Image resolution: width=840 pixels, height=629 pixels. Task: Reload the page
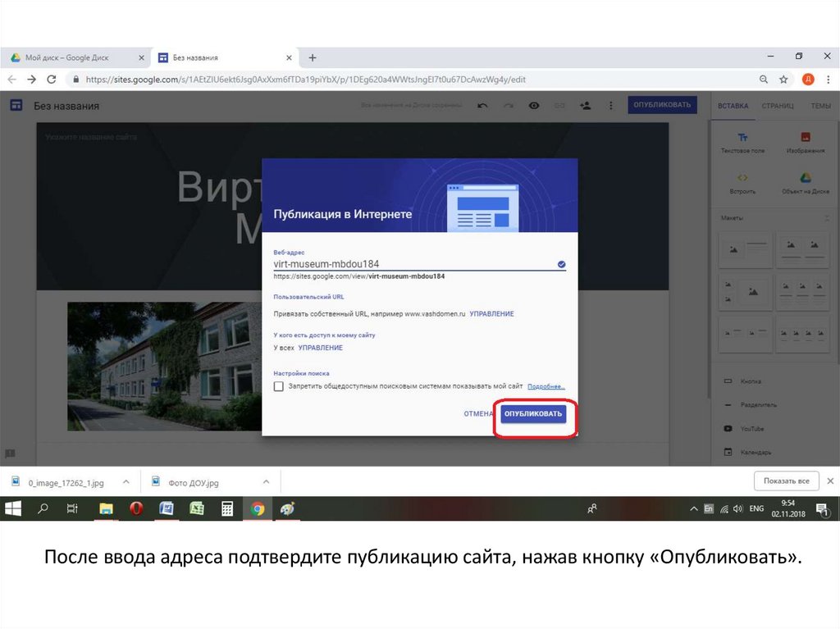52,80
